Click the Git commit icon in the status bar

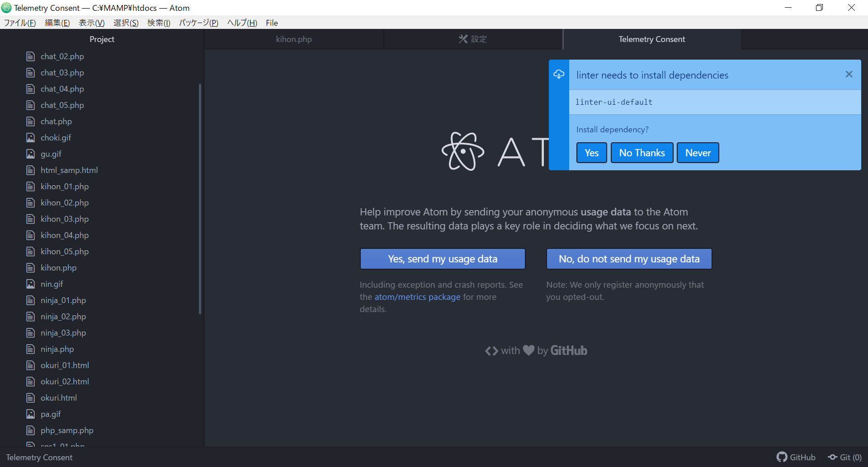tap(832, 457)
